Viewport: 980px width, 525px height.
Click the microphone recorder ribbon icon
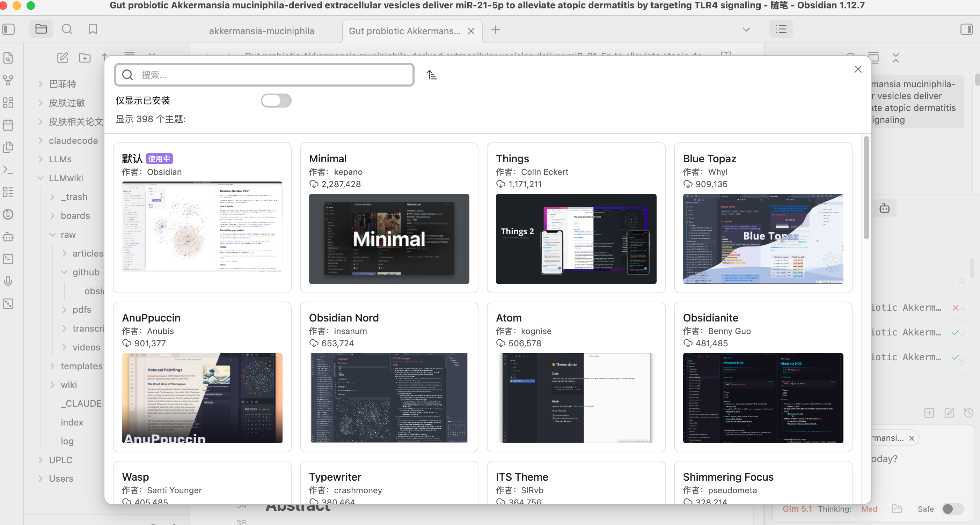coord(8,281)
